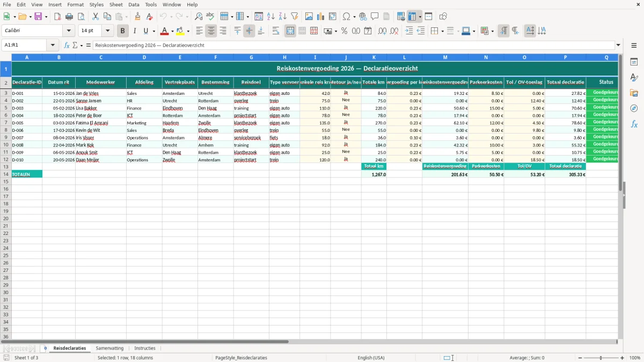The image size is (644, 362).
Task: Run spelling check icon
Action: tap(210, 17)
